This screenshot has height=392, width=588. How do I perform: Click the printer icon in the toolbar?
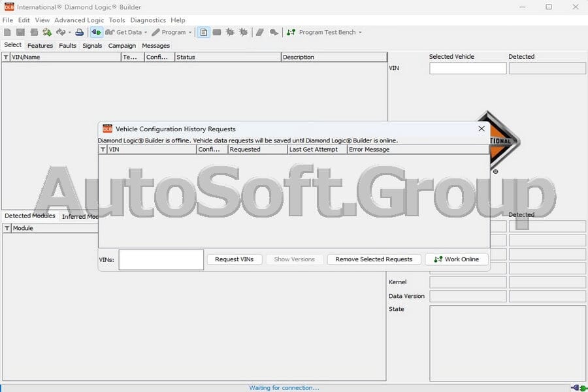(80, 32)
